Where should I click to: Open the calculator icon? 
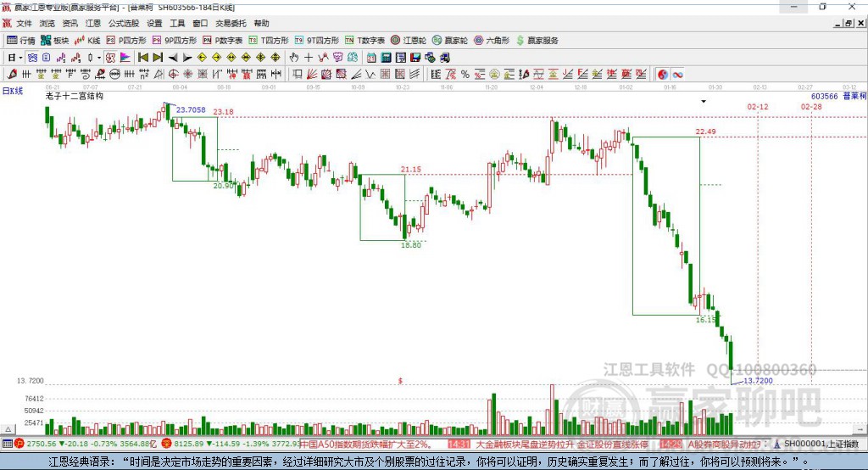pos(386,57)
